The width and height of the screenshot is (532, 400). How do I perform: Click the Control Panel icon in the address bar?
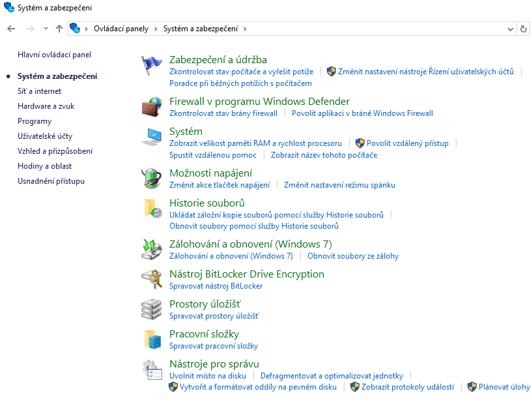(x=75, y=29)
